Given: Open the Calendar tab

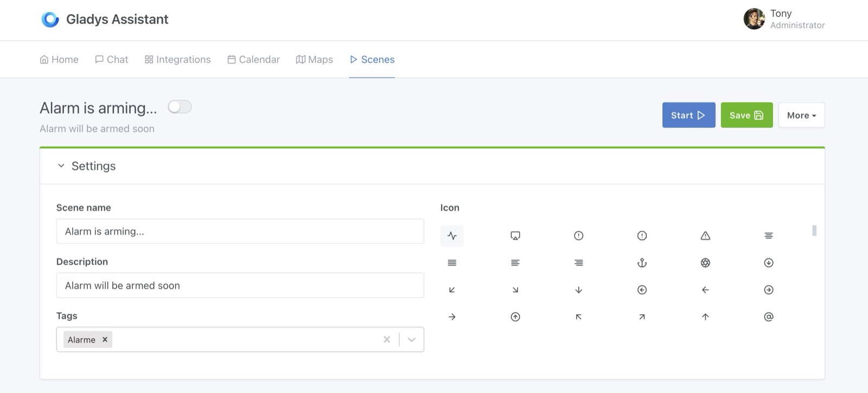Looking at the screenshot, I should click(x=253, y=60).
